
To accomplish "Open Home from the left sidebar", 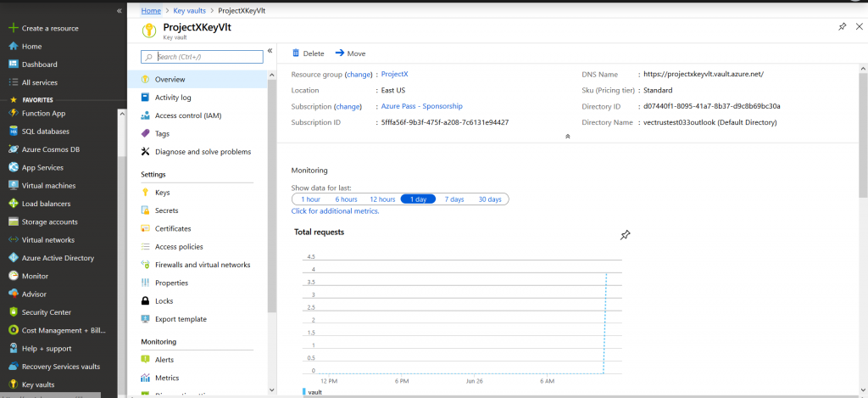I will coord(31,47).
